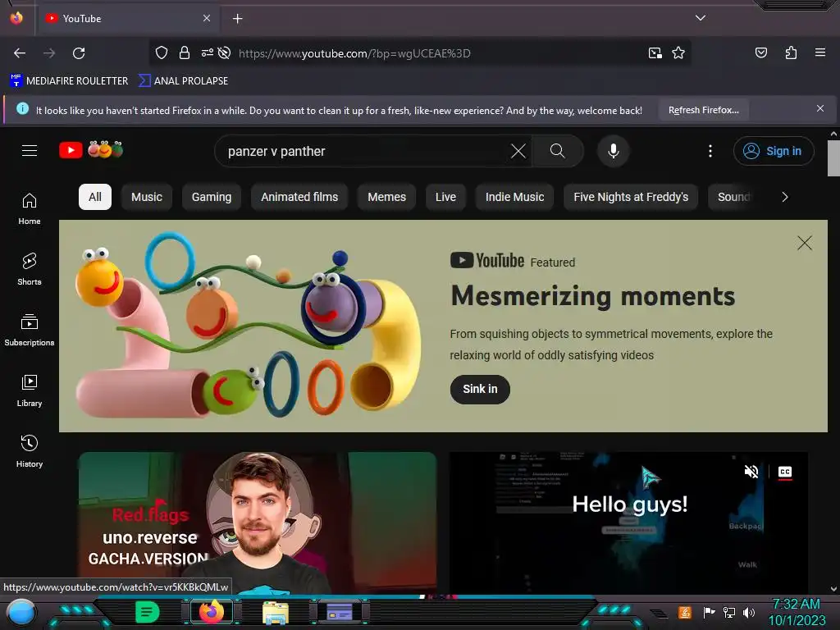Expand the list all tabs chevron
Image resolution: width=840 pixels, height=630 pixels.
coord(701,18)
